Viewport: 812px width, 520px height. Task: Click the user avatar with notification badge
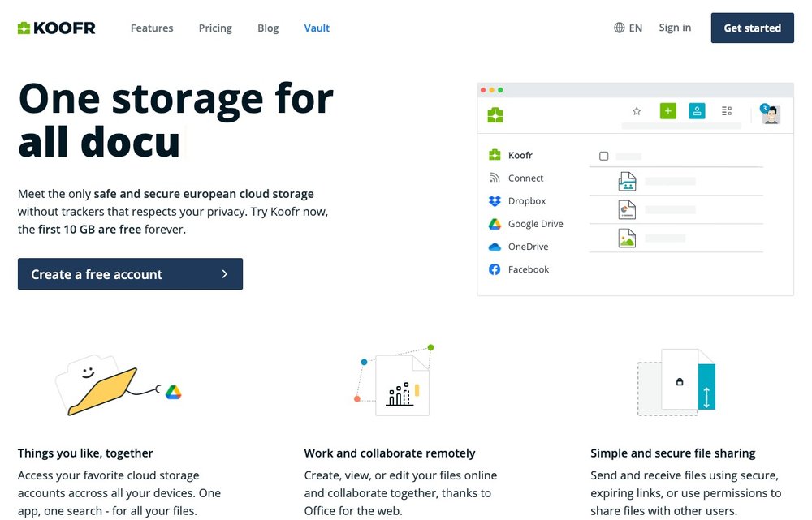(x=770, y=114)
